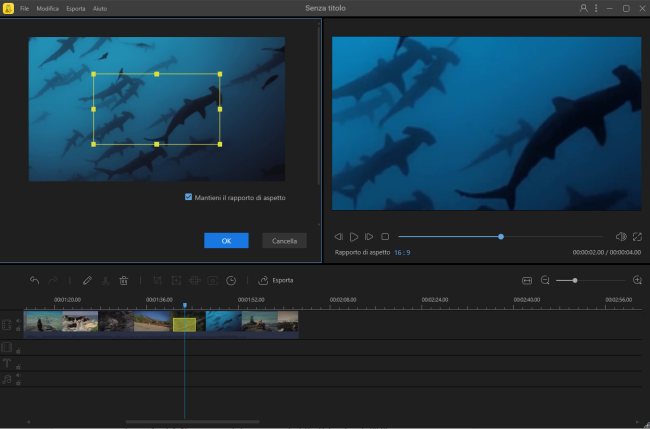Confirm the crop with OK
This screenshot has height=429, width=650.
point(226,241)
